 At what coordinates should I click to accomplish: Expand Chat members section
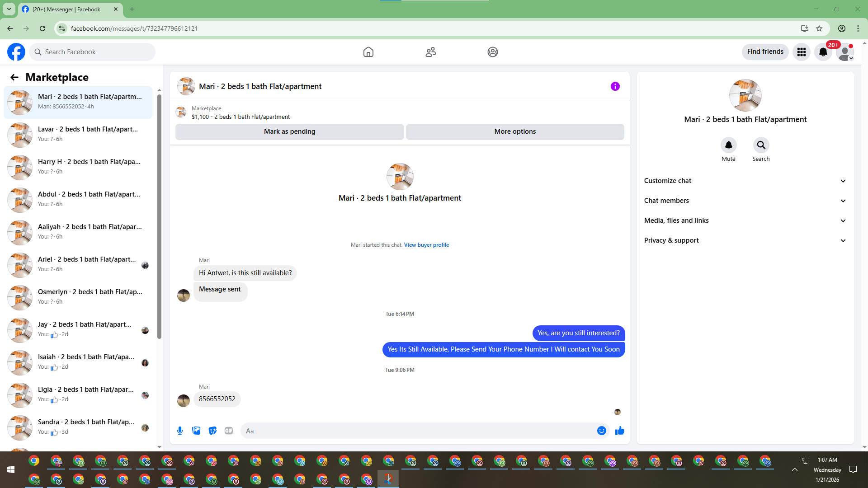pos(745,201)
